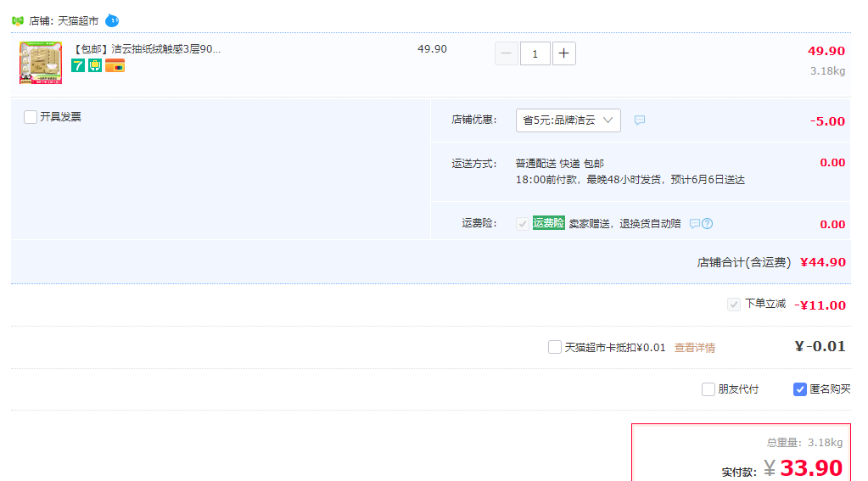Click the final payment amount 33.90
The image size is (868, 481).
[x=811, y=467]
